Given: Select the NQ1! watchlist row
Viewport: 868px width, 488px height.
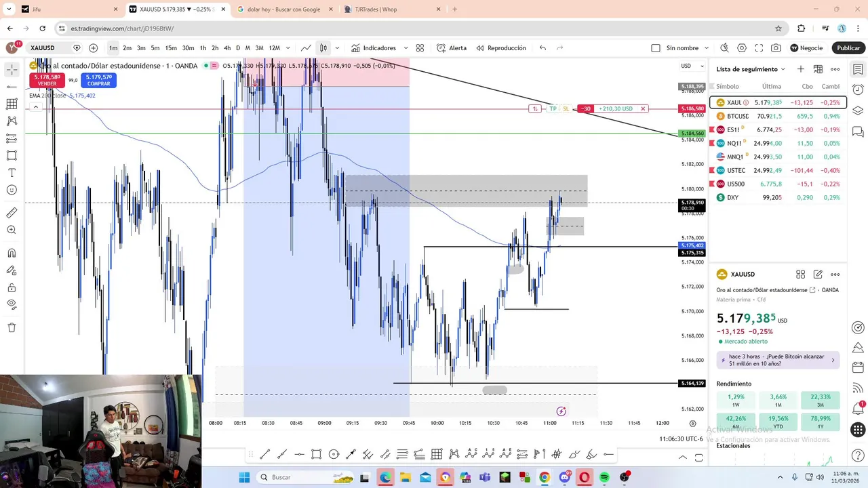Looking at the screenshot, I should pos(778,143).
